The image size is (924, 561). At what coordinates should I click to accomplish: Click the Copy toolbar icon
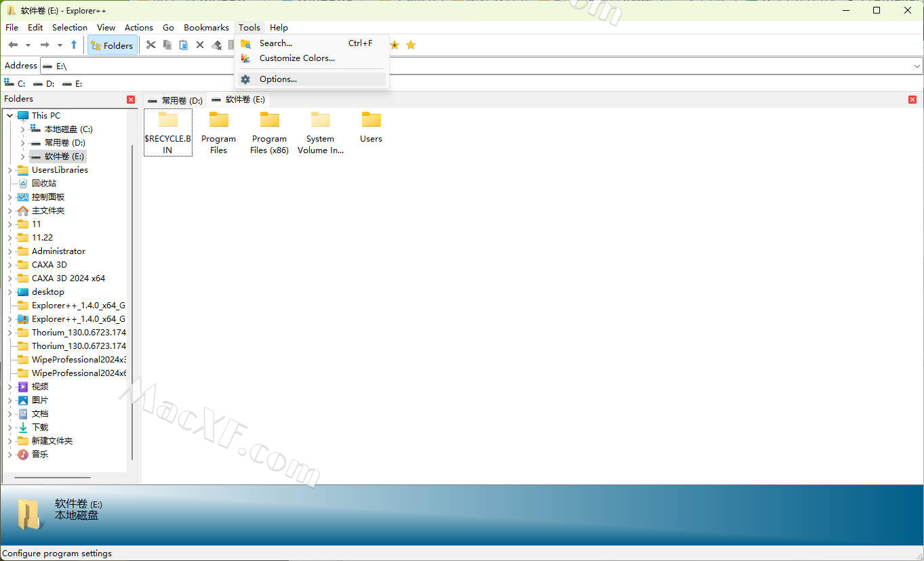[167, 45]
